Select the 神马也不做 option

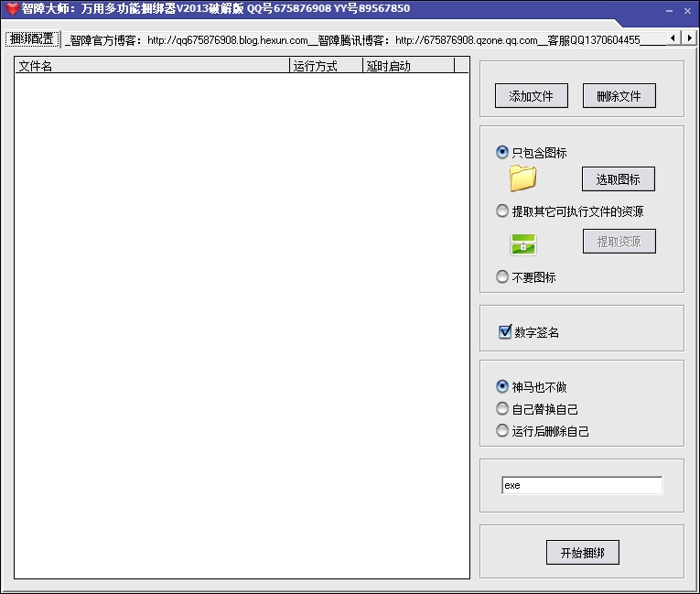(x=502, y=387)
